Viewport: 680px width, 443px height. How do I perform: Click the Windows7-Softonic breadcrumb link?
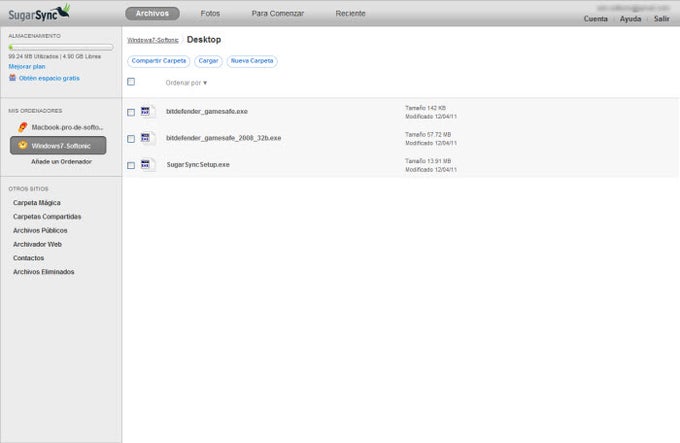(x=153, y=40)
